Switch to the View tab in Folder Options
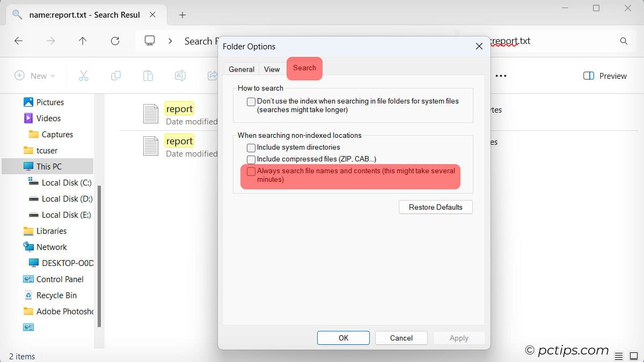Screen dimensions: 644x362 [x=272, y=69]
